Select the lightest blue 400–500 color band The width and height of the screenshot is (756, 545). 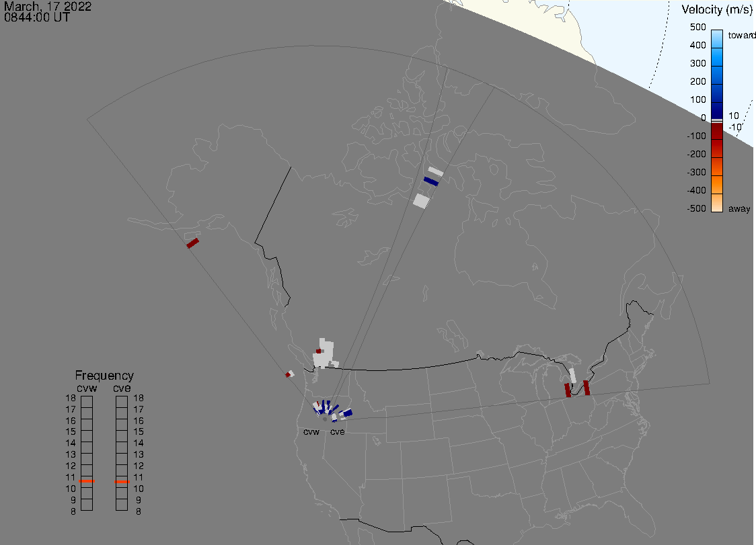(x=717, y=39)
